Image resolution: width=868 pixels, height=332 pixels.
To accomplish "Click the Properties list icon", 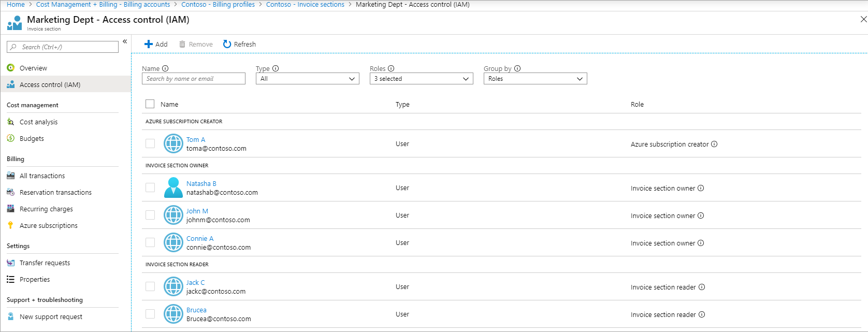I will click(x=10, y=279).
